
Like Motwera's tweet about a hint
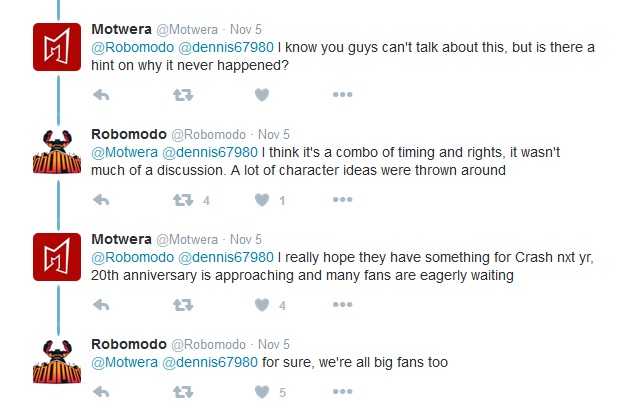coord(262,95)
